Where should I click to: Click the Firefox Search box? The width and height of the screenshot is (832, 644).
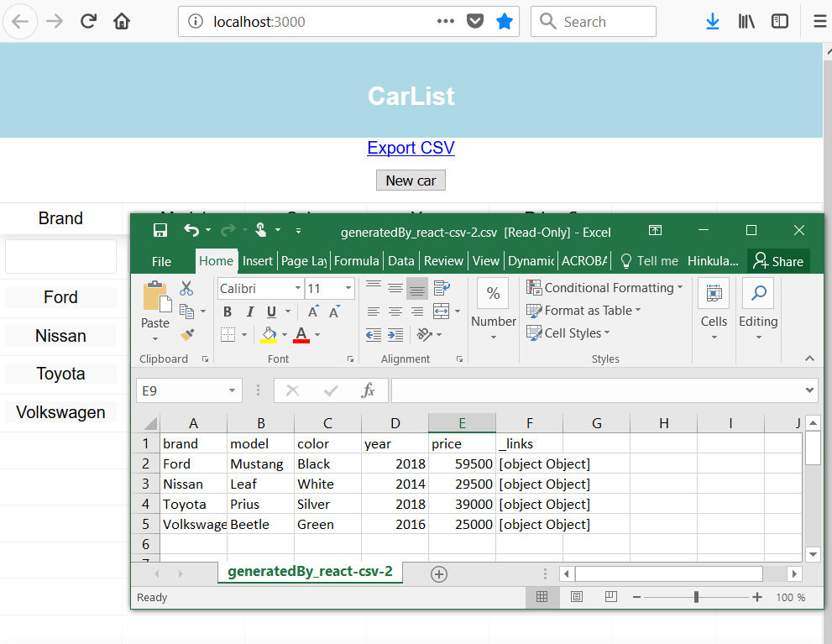[594, 21]
